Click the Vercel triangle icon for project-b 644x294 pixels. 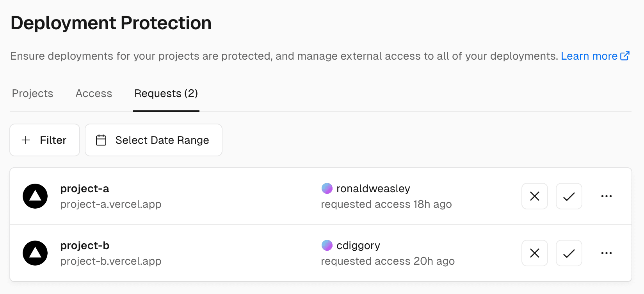(35, 253)
